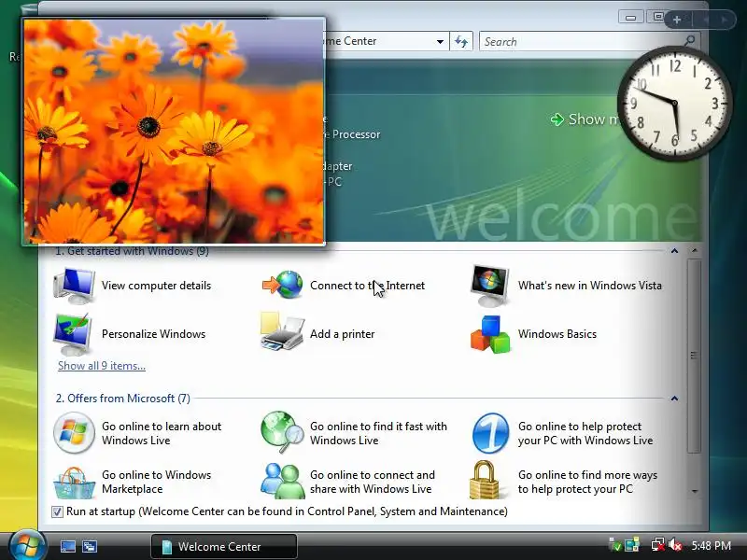
Task: Collapse the Offers from Microsoft section
Action: (674, 399)
